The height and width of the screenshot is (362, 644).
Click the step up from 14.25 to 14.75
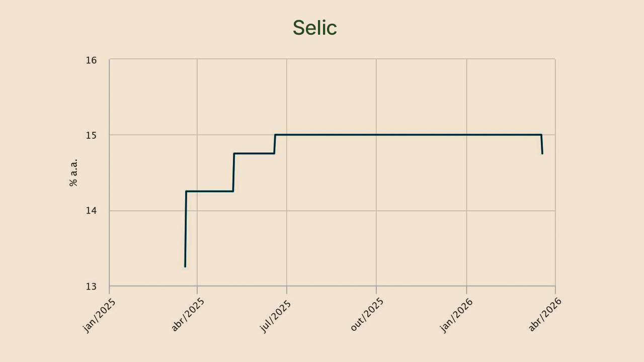tap(233, 172)
